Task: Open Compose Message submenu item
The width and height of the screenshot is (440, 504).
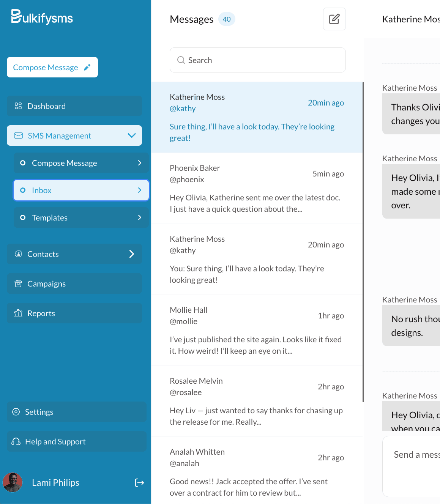Action: click(81, 163)
